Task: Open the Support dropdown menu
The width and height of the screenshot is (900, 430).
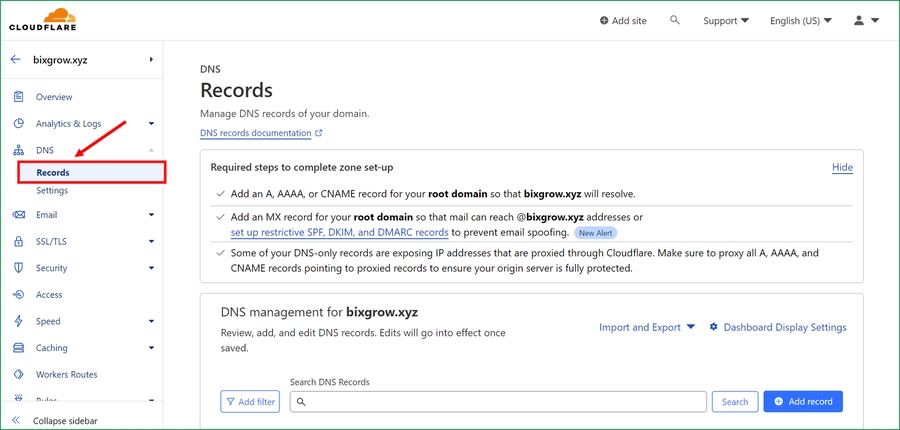Action: click(726, 20)
